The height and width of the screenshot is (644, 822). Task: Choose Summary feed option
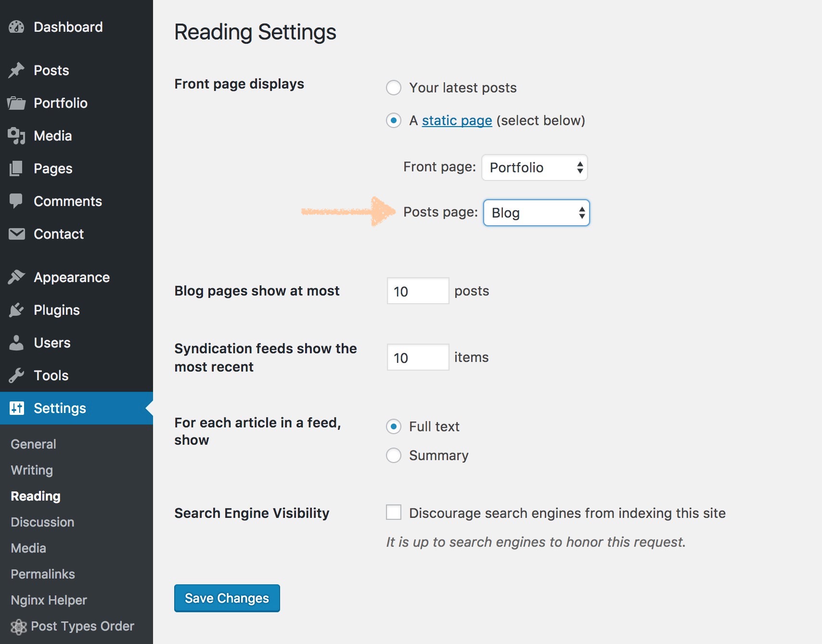(394, 455)
